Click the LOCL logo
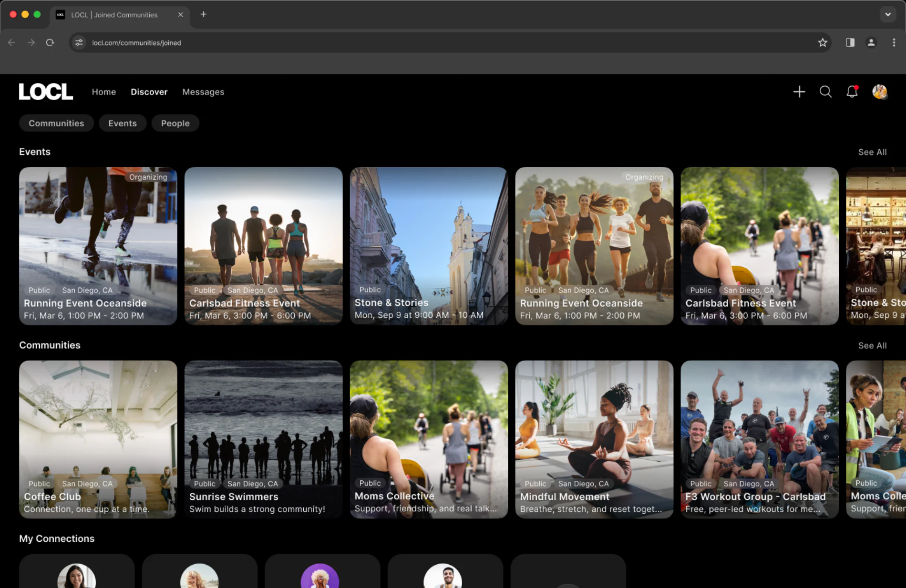Image resolution: width=906 pixels, height=588 pixels. pyautogui.click(x=46, y=91)
